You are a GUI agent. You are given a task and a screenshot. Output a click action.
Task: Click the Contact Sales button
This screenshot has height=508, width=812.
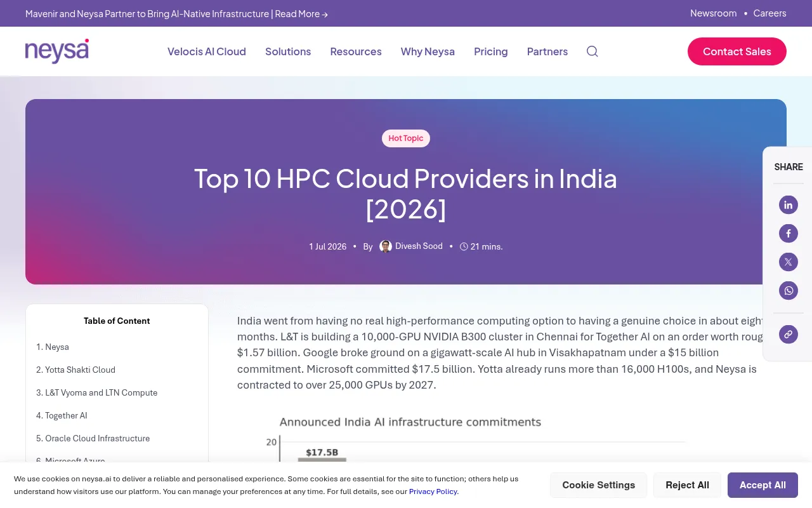(737, 51)
